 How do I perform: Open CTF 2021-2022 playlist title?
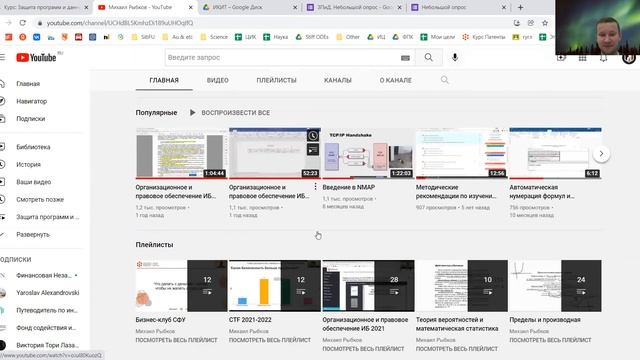click(250, 320)
